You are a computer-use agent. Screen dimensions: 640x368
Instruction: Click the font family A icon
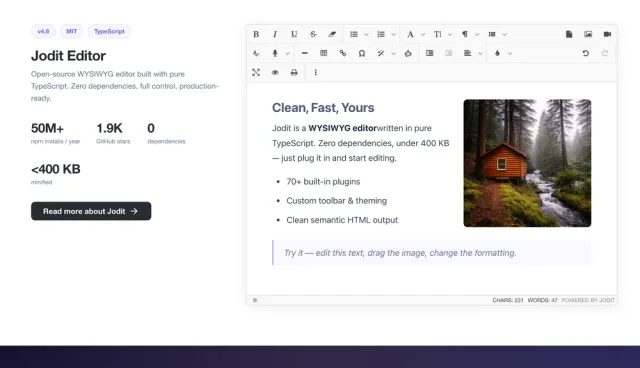[x=410, y=34]
